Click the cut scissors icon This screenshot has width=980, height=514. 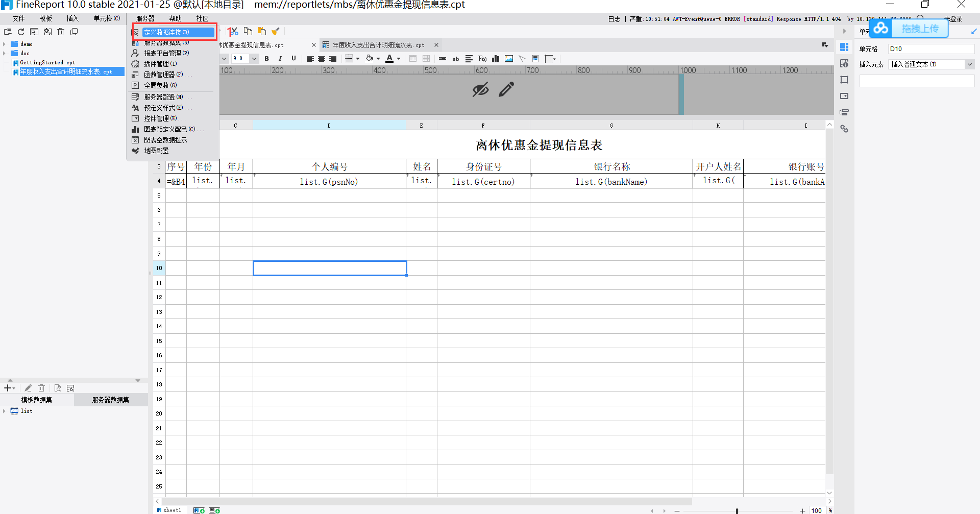233,32
